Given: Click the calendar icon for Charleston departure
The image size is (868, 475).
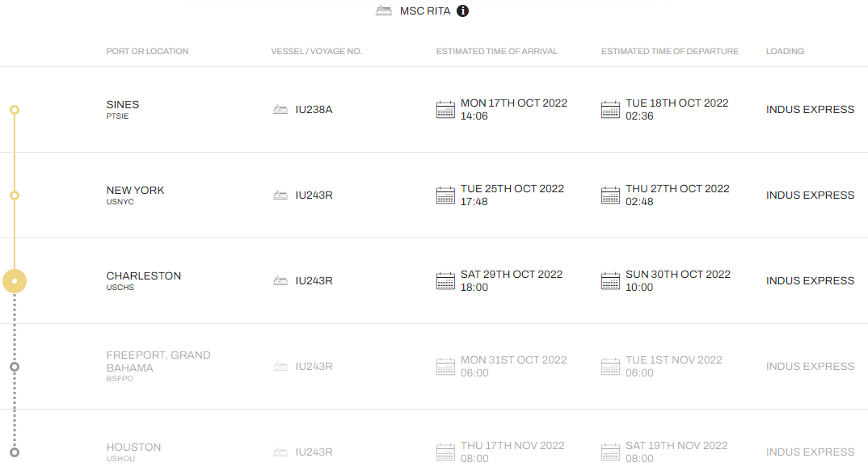Looking at the screenshot, I should (x=610, y=280).
